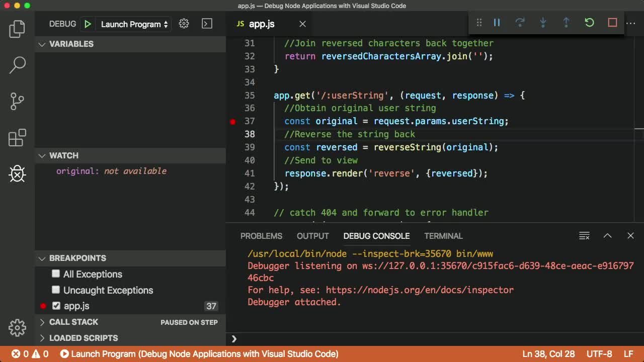
Task: Step over to the next line
Action: (520, 23)
